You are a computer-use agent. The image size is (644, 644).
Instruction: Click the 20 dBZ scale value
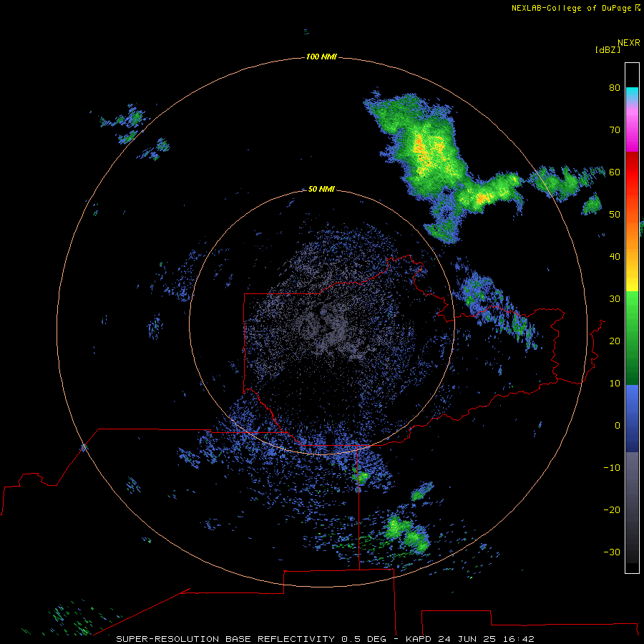[615, 341]
